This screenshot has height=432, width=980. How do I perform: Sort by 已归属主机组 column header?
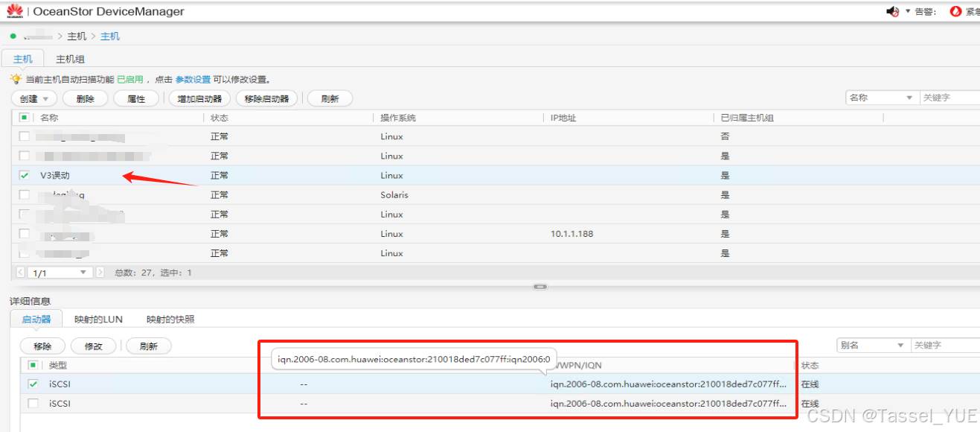[747, 118]
